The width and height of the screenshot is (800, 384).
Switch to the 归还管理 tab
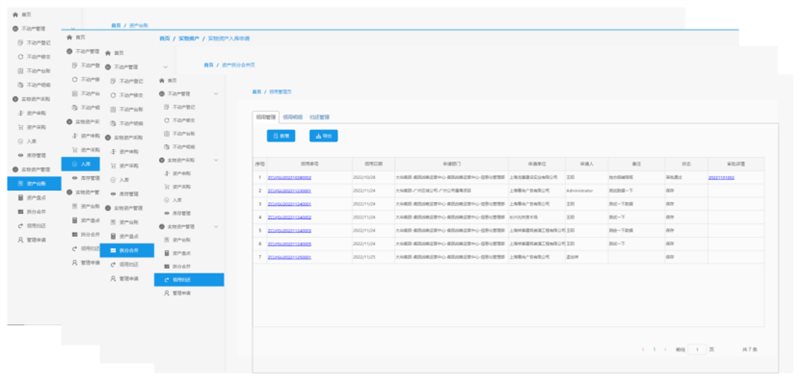pyautogui.click(x=319, y=117)
